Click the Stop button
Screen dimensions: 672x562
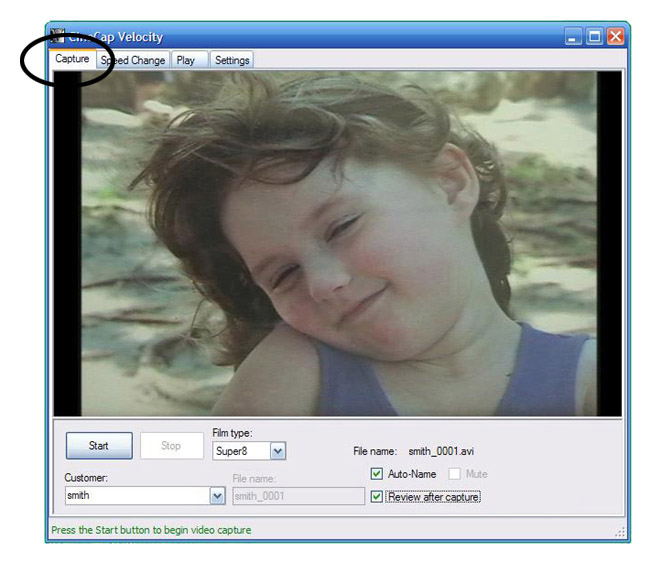click(171, 446)
